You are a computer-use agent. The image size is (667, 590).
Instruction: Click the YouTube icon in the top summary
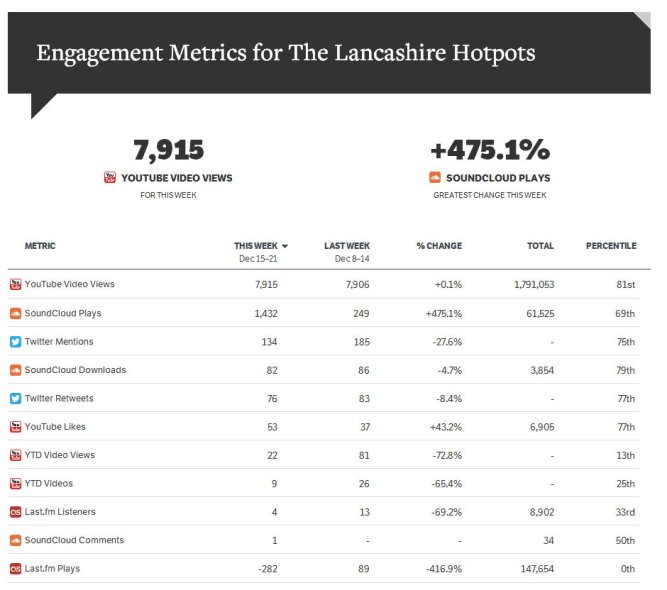click(x=110, y=177)
